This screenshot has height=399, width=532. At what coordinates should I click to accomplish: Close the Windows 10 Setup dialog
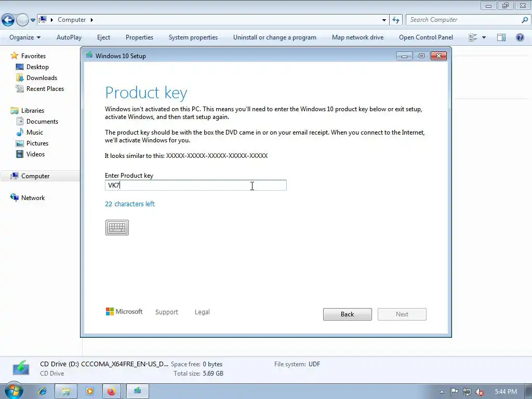pyautogui.click(x=438, y=56)
